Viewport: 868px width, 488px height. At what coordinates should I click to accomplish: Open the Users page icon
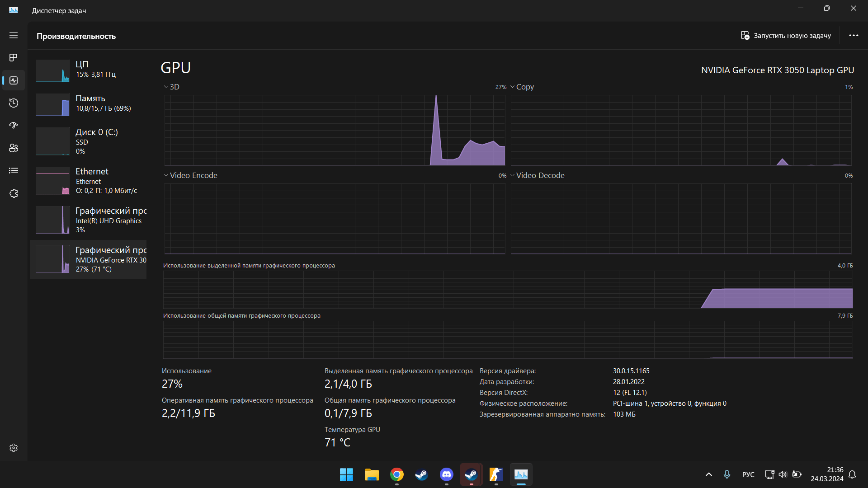click(14, 148)
